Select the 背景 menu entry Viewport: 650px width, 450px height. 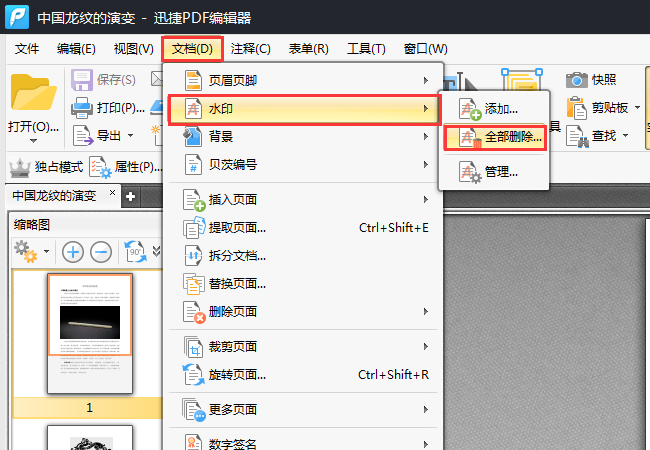pyautogui.click(x=304, y=136)
